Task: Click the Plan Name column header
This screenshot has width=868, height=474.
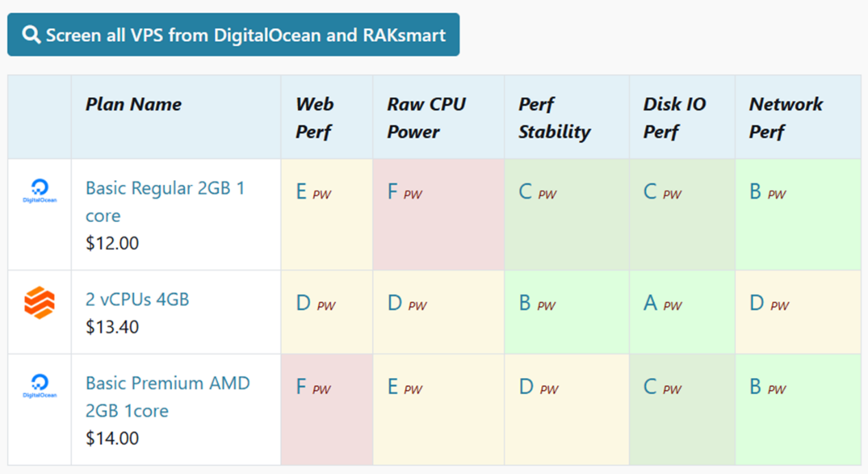Action: click(134, 104)
